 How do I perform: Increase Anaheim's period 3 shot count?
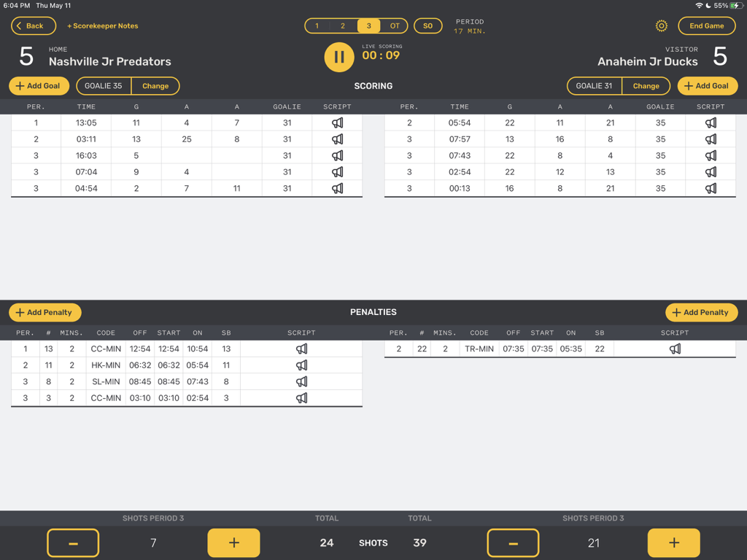[673, 542]
